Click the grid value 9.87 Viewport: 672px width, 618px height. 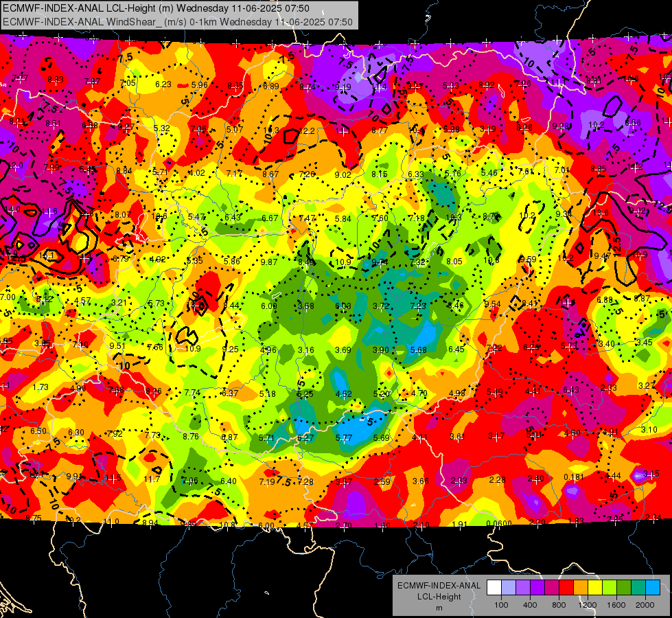(x=269, y=262)
